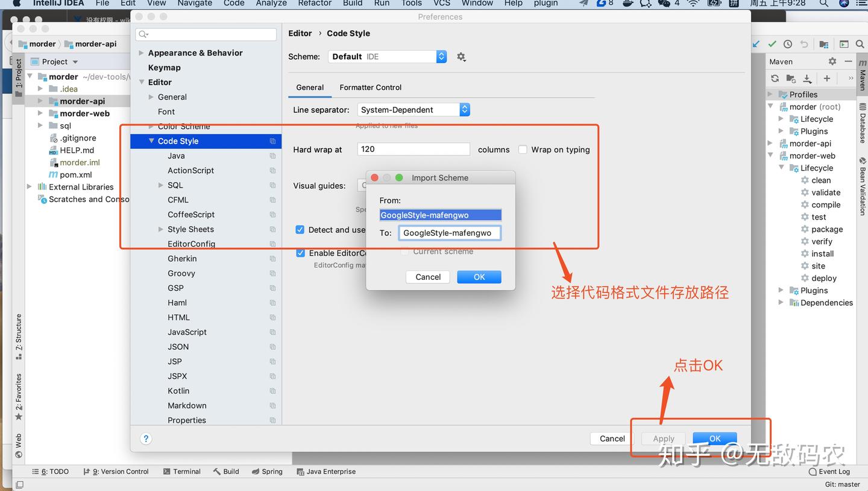Open pom.xml in Project tree
The width and height of the screenshot is (868, 491).
click(75, 175)
